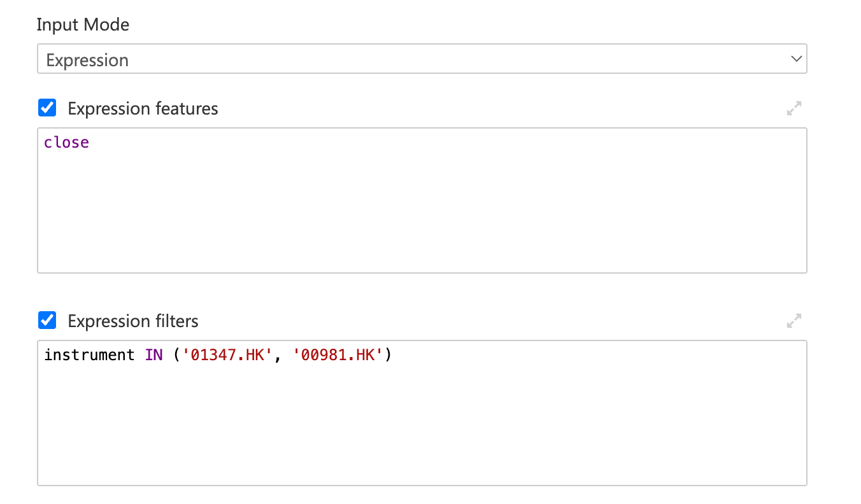
Task: Click the 'Expression filters' label text
Action: [133, 321]
